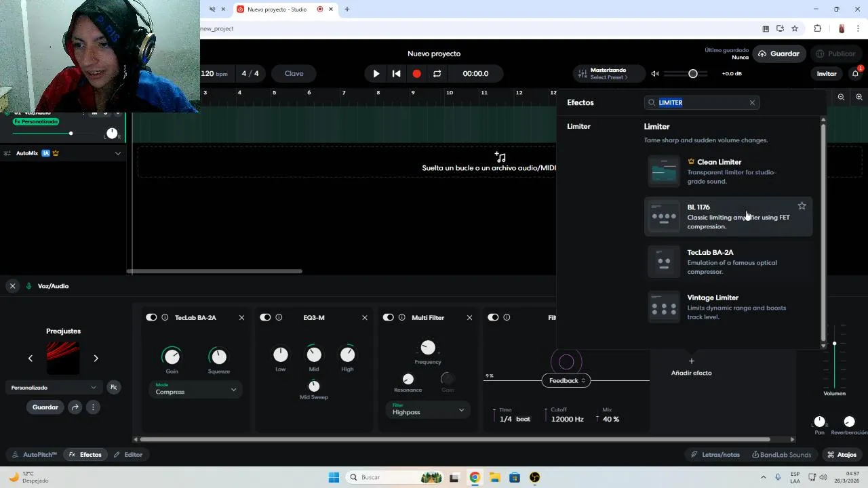Open Letras/notas panel

[715, 455]
